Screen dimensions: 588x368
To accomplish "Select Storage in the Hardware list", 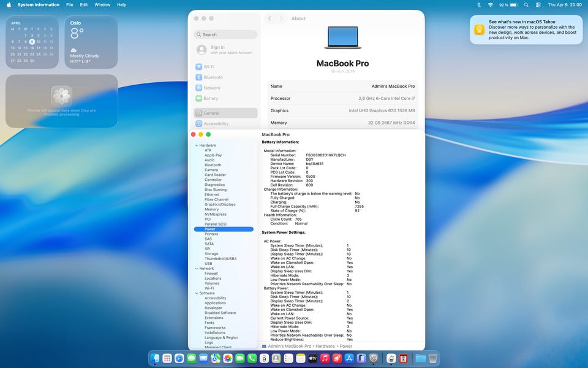I will (x=211, y=254).
